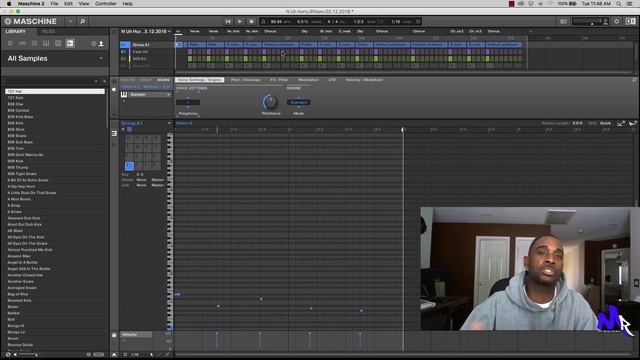Click the Pitchbend knob
Screen dimensions: 640x360
pyautogui.click(x=270, y=102)
